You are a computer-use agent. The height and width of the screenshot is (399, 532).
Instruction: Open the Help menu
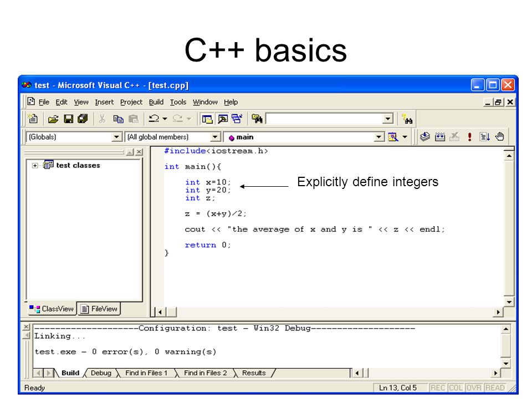(231, 102)
